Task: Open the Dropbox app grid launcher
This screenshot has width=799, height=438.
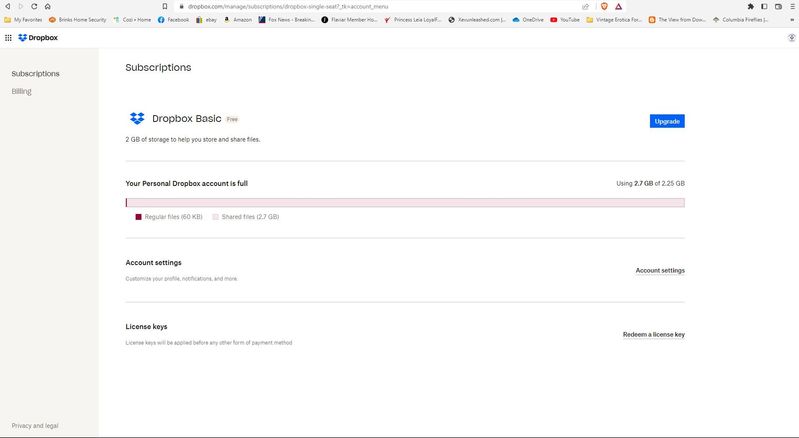Action: [x=8, y=38]
